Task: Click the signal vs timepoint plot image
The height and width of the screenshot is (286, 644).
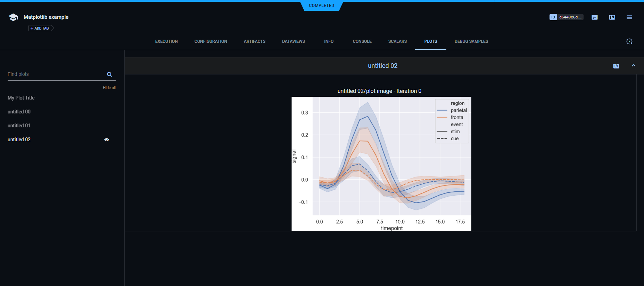Action: (x=381, y=164)
